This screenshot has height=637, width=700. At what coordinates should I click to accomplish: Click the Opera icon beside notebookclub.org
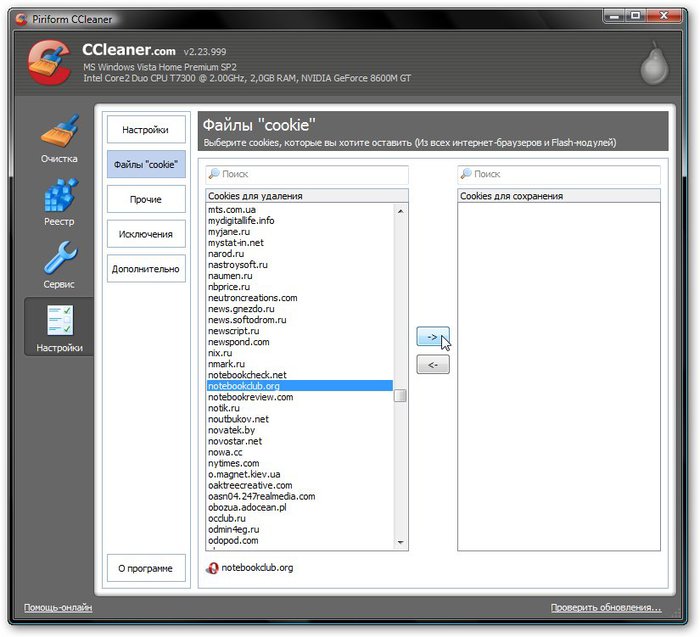point(212,568)
